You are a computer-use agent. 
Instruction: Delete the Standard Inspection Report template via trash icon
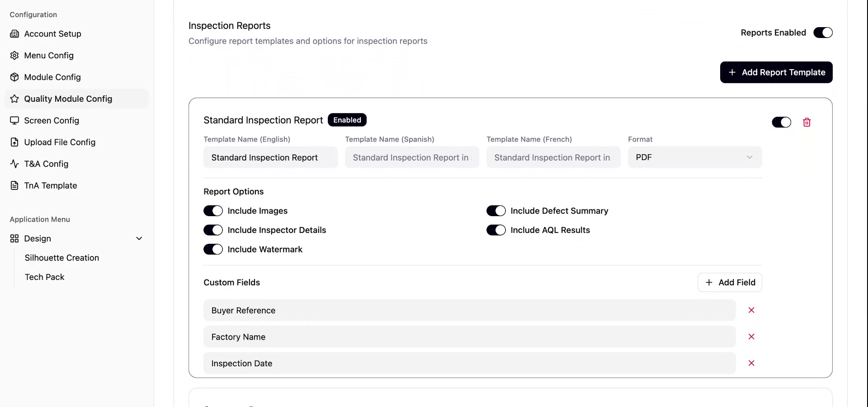pos(807,123)
